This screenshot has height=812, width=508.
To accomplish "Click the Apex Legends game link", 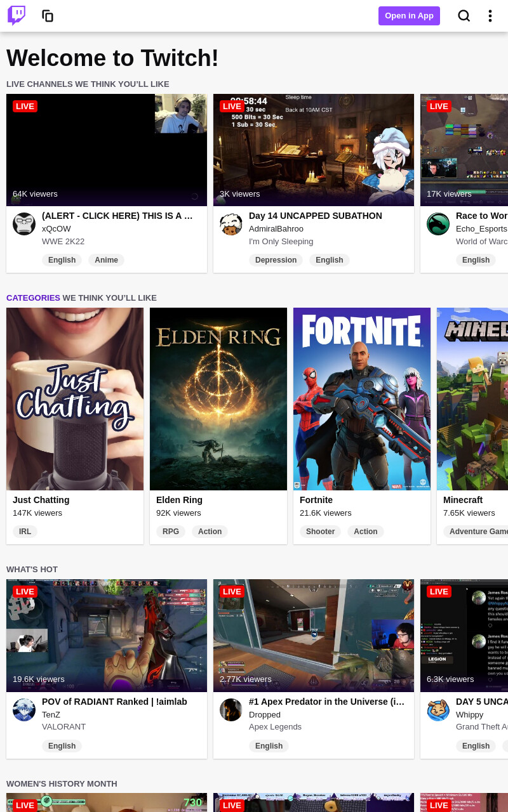I will (276, 727).
